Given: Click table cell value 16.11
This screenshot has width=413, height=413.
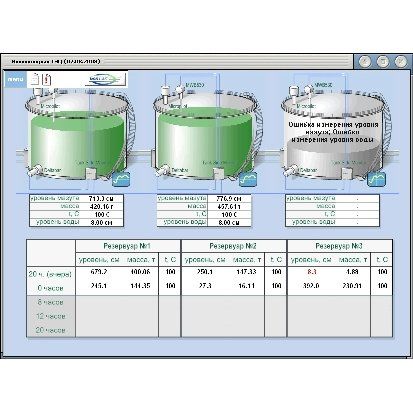Looking at the screenshot, I should coord(246,286).
